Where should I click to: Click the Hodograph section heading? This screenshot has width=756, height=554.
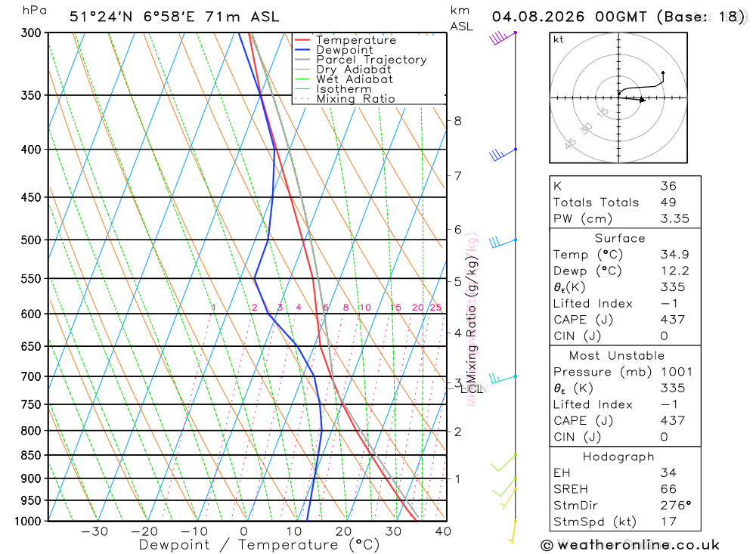click(x=618, y=457)
